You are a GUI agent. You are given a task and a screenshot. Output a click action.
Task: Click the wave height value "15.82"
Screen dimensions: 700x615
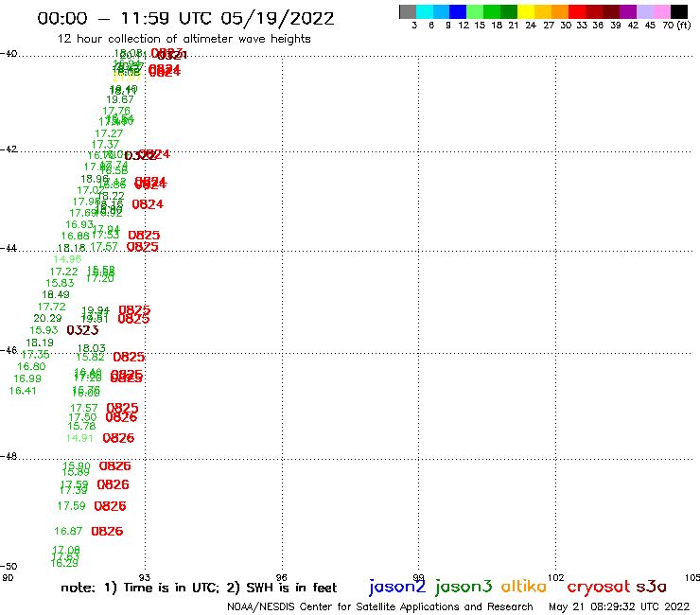point(90,357)
